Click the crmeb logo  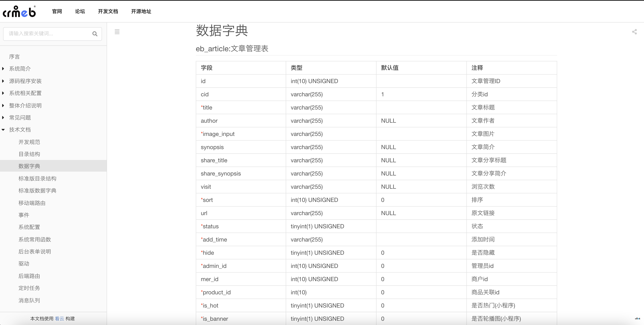point(19,11)
